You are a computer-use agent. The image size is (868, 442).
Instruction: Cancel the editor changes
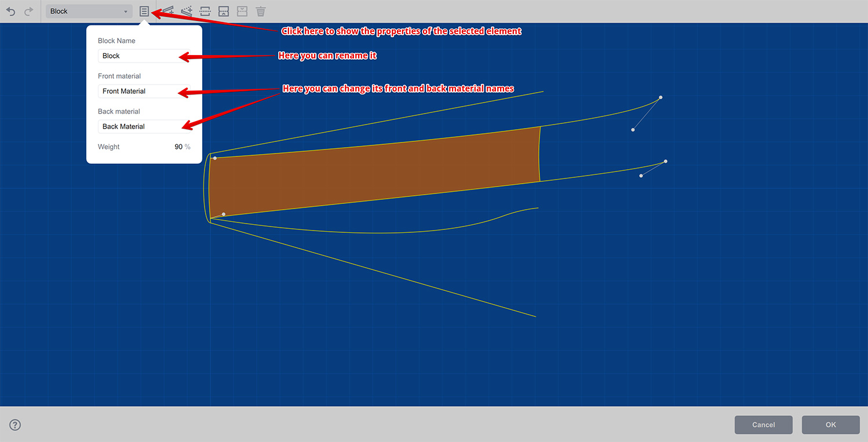[x=763, y=425]
